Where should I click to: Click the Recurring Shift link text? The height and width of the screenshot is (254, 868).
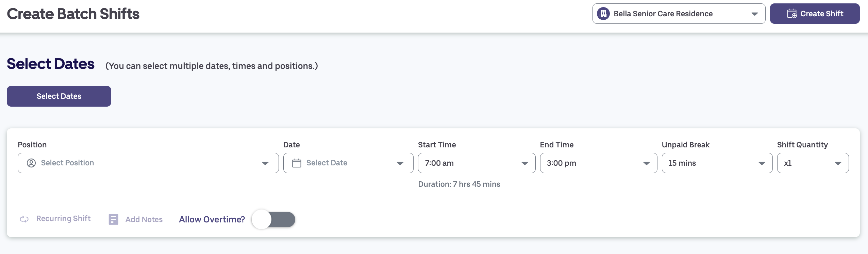click(63, 218)
